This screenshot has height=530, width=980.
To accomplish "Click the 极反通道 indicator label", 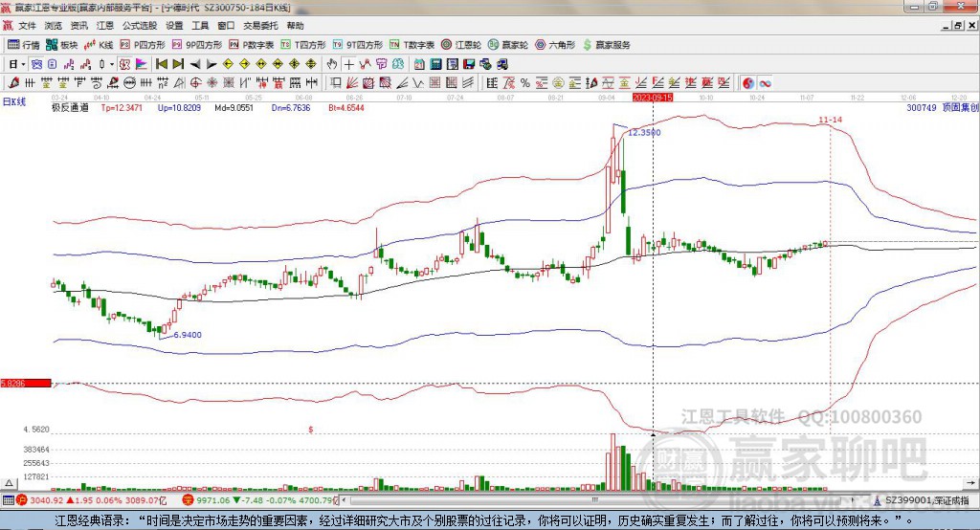I will click(x=70, y=107).
